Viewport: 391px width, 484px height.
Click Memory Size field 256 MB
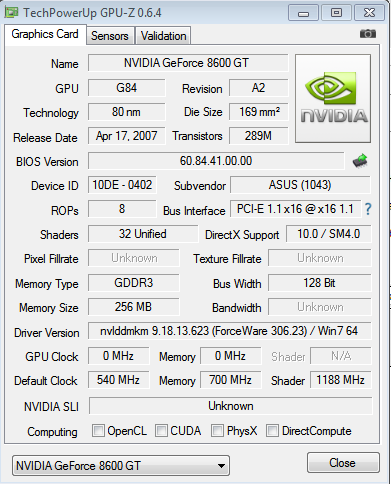(x=134, y=307)
